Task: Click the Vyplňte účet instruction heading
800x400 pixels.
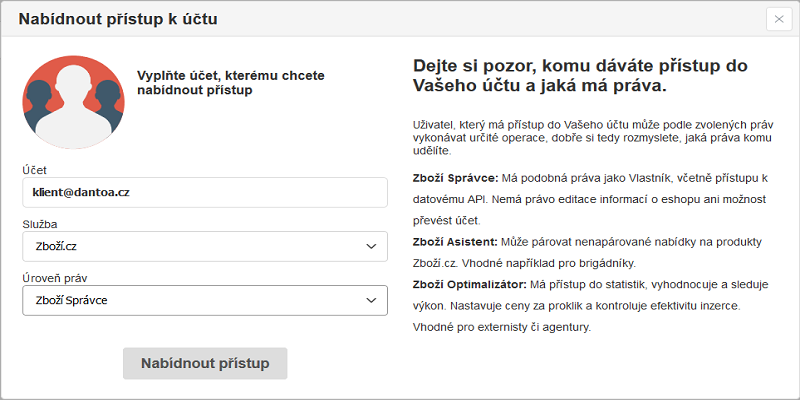Action: coord(230,82)
